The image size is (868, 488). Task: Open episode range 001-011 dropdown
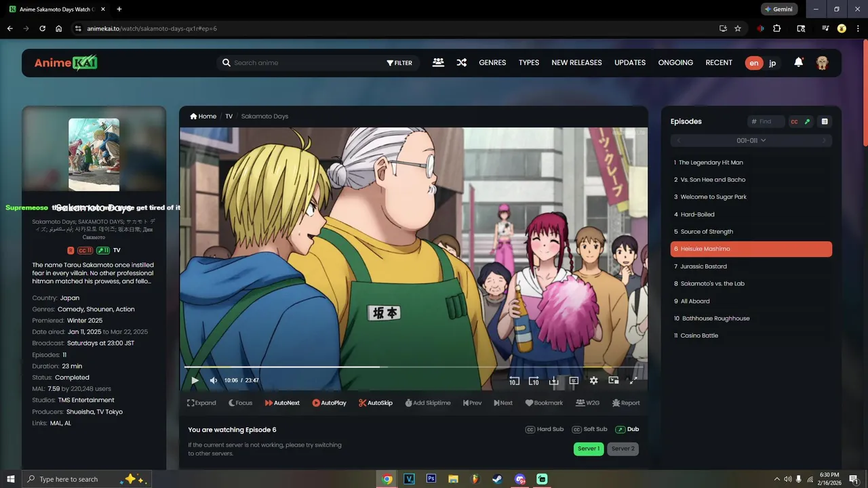pyautogui.click(x=751, y=140)
